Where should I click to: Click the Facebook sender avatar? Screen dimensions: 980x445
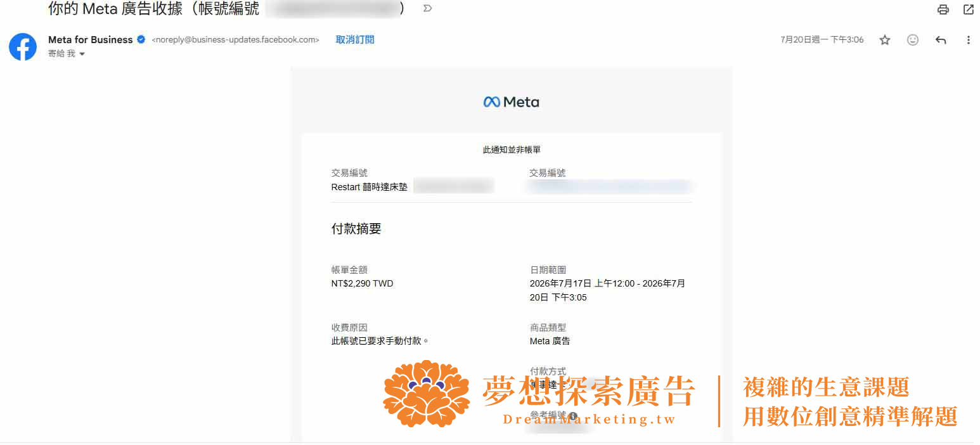pos(23,47)
